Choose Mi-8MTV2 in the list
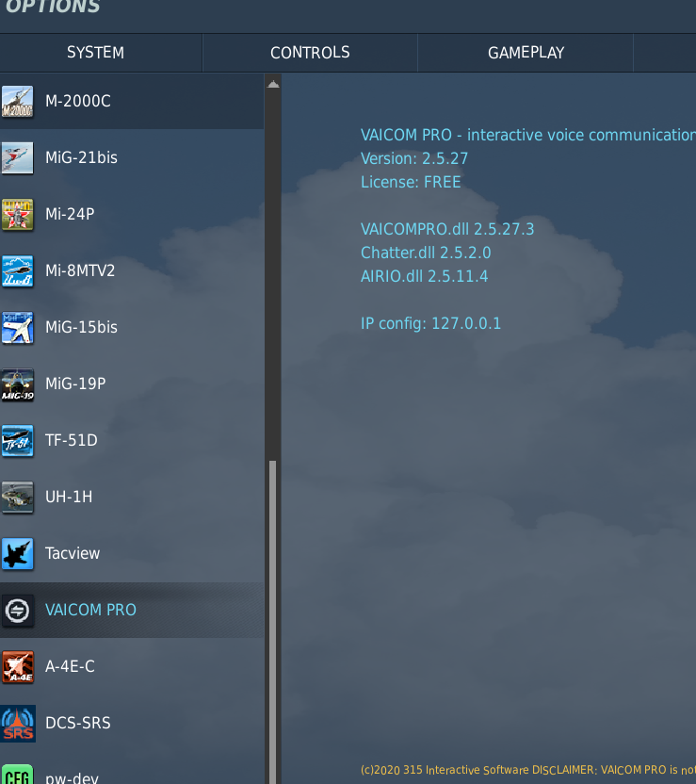 tap(132, 271)
